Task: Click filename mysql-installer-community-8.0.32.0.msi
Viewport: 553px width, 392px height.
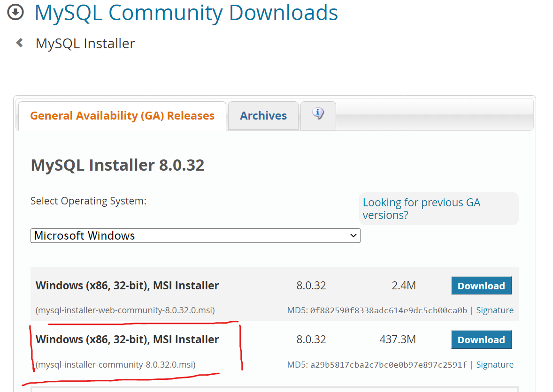Action: point(116,365)
